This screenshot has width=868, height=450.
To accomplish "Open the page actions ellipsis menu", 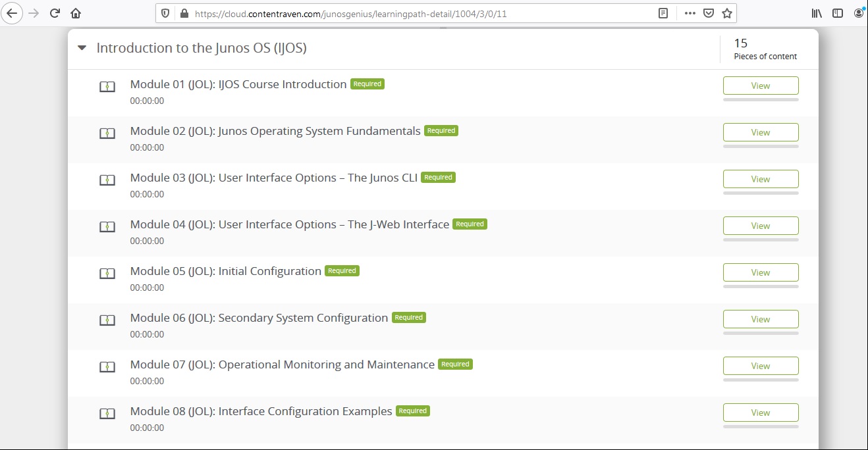I will point(690,12).
